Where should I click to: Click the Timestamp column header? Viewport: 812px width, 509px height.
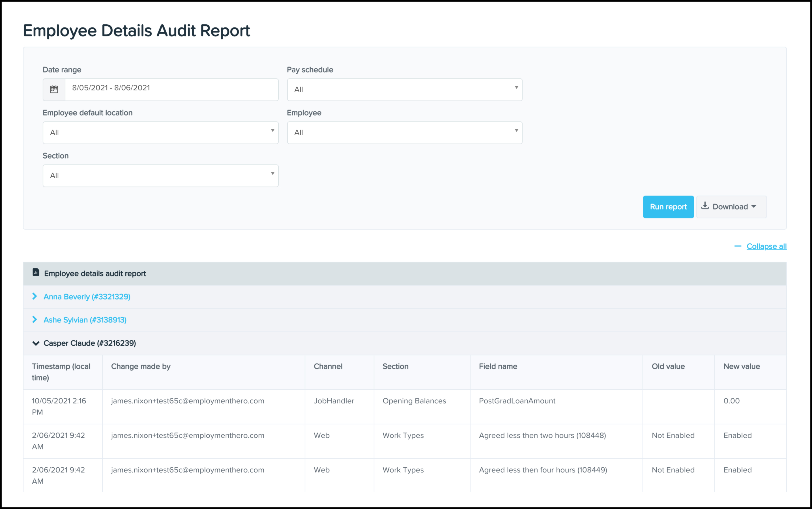pos(61,372)
